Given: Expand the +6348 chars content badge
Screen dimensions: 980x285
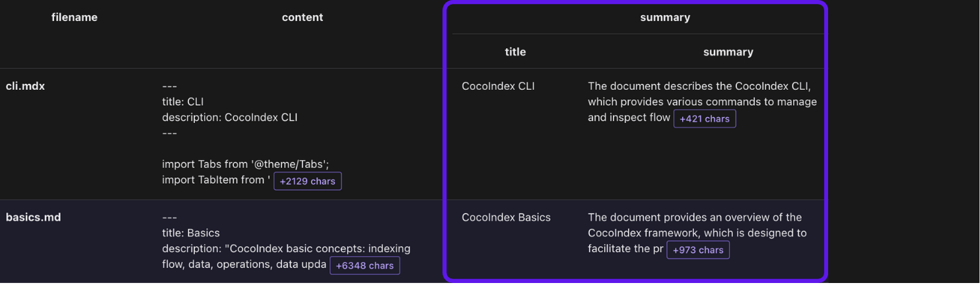Looking at the screenshot, I should click(x=365, y=266).
